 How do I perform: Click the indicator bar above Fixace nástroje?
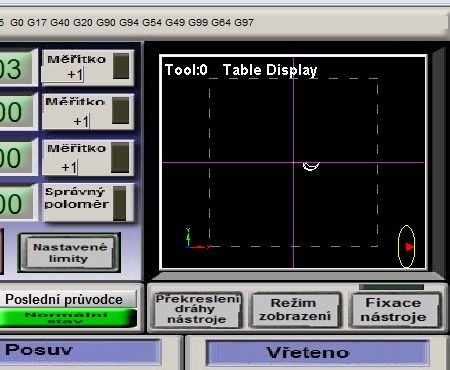point(391,287)
